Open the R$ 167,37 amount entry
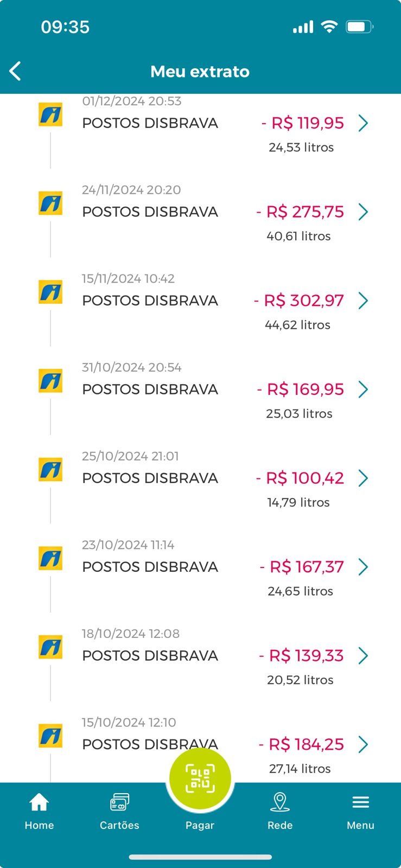The width and height of the screenshot is (401, 868). (307, 567)
